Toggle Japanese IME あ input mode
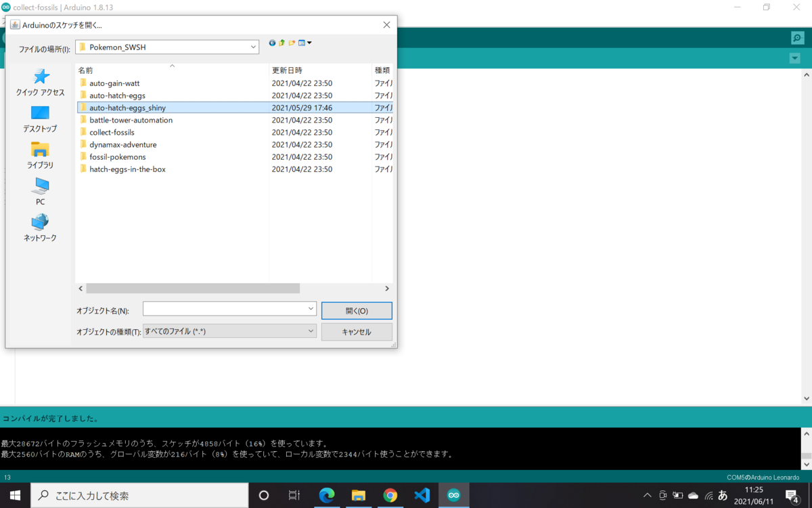 [723, 496]
